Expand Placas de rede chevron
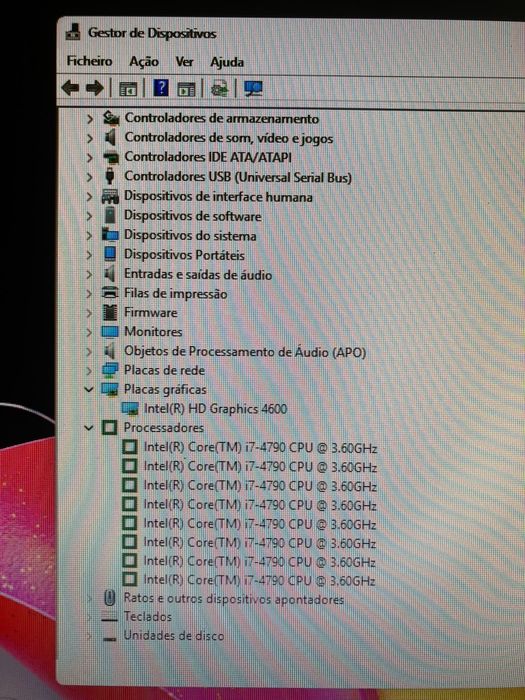This screenshot has height=700, width=525. pyautogui.click(x=89, y=371)
